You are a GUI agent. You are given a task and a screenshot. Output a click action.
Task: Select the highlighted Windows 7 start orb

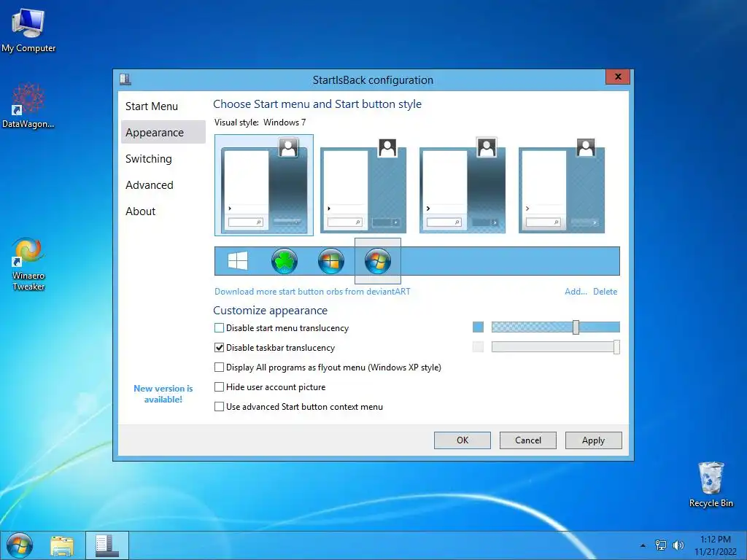click(x=378, y=261)
